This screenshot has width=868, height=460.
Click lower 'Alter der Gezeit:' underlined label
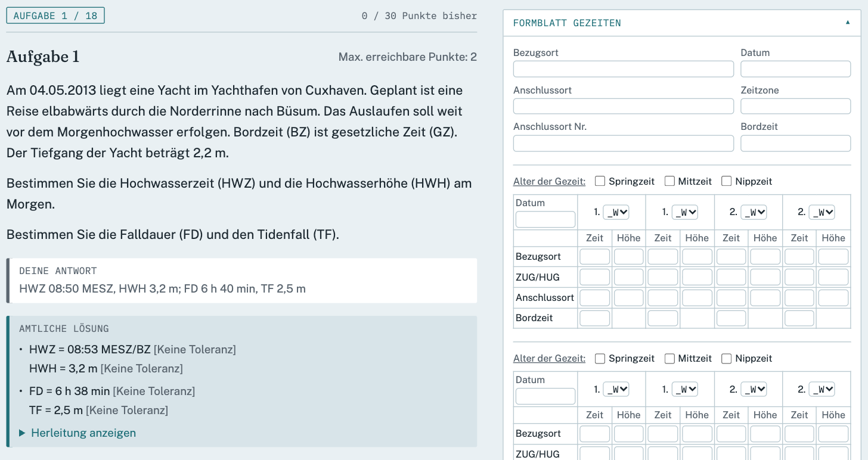coord(549,358)
